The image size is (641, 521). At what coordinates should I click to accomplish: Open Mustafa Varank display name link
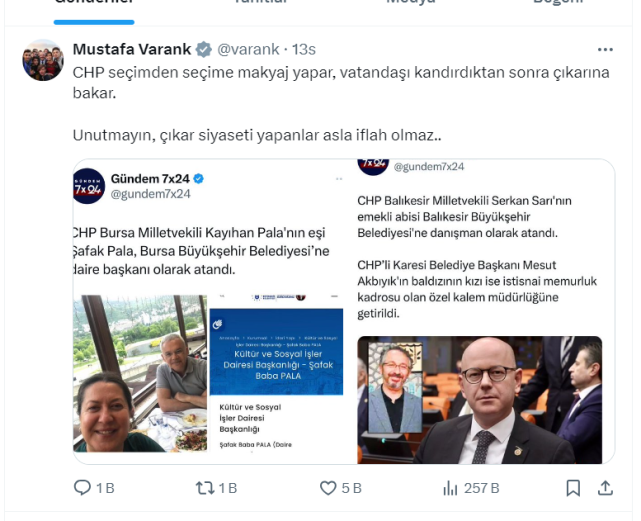132,49
